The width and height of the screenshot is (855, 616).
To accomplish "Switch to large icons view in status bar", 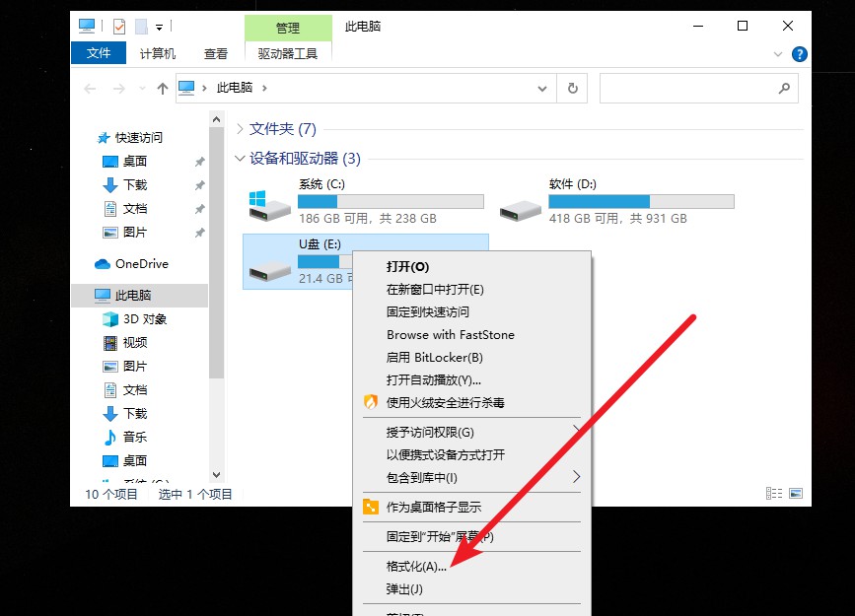I will click(796, 494).
